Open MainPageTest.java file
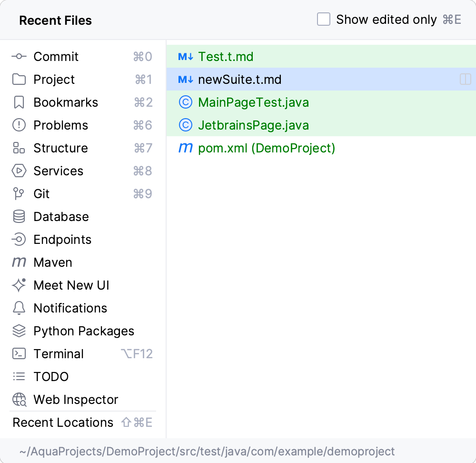The image size is (476, 463). coord(253,102)
